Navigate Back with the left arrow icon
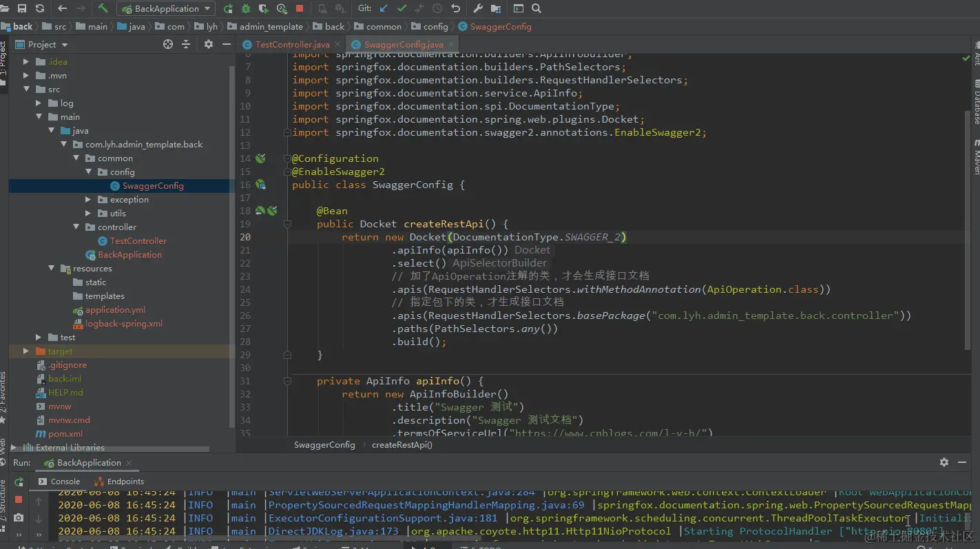The height and width of the screenshot is (549, 980). (63, 8)
